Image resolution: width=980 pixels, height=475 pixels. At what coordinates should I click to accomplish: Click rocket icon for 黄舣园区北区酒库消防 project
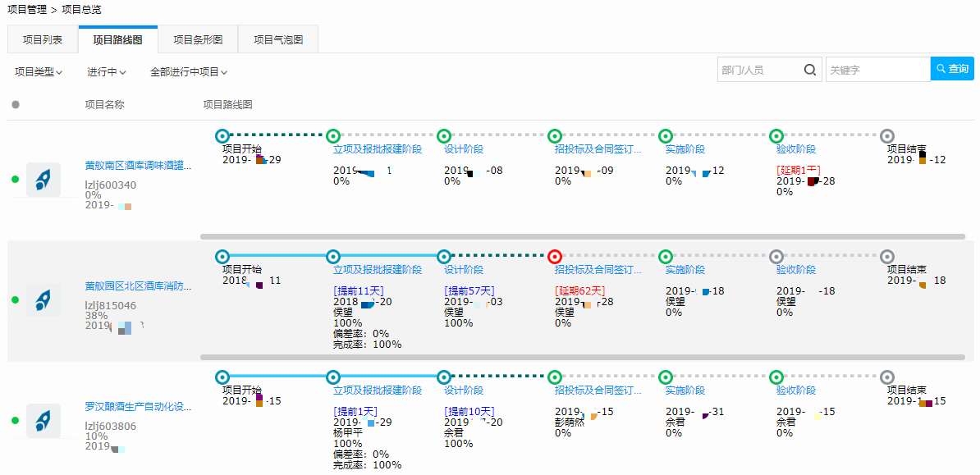43,300
